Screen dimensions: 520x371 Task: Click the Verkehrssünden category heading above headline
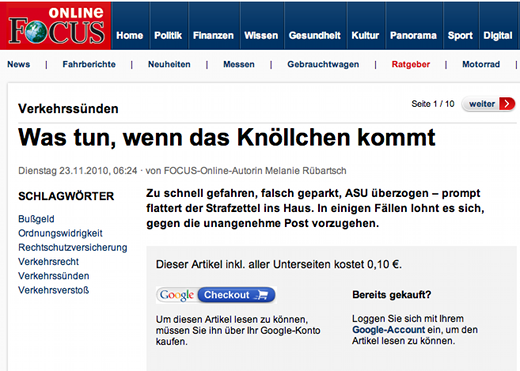coord(68,109)
